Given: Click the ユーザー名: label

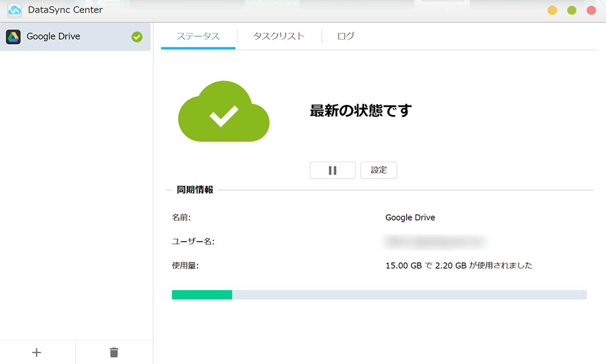Looking at the screenshot, I should 193,242.
